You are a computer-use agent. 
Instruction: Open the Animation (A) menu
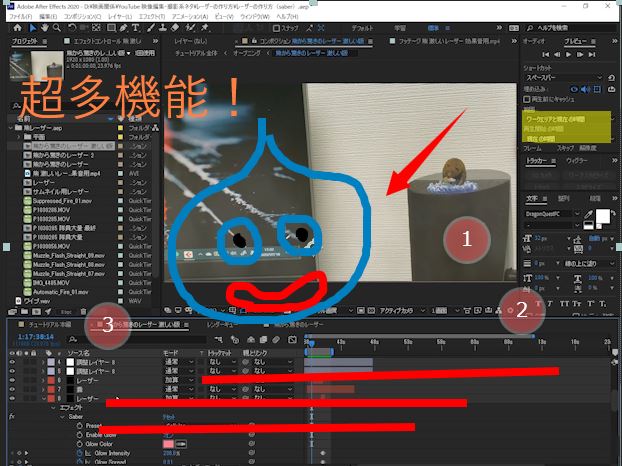(x=190, y=17)
